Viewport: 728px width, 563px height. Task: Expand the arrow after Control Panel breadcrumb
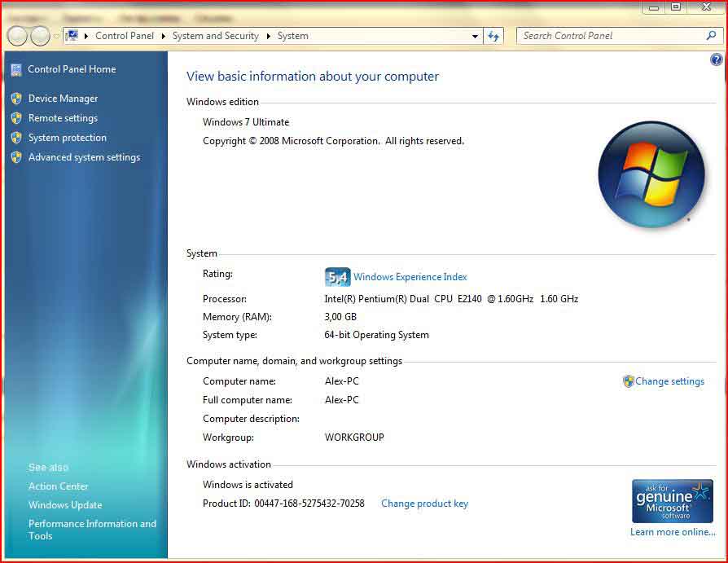[x=164, y=36]
